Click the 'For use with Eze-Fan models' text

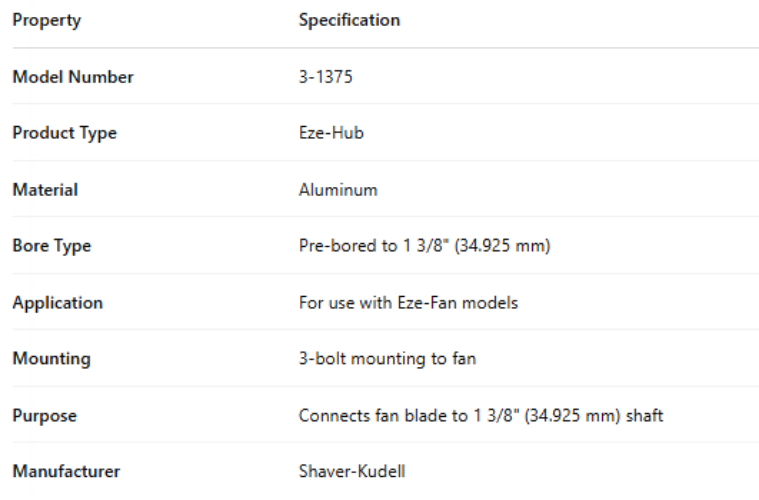pos(408,302)
